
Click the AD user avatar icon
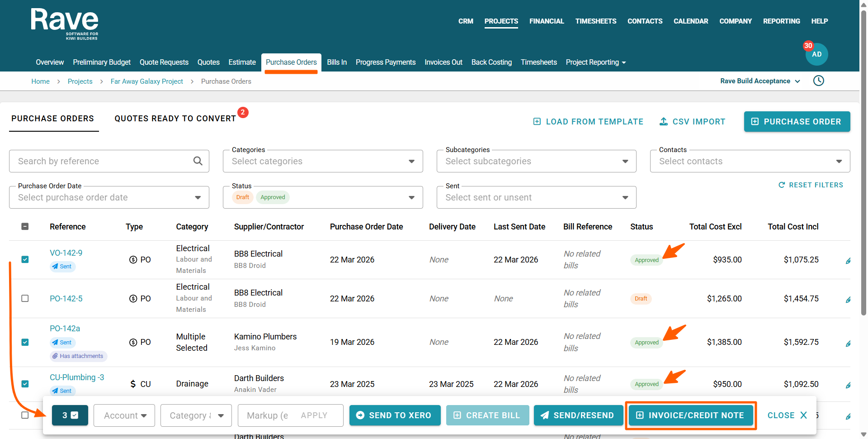(x=816, y=54)
